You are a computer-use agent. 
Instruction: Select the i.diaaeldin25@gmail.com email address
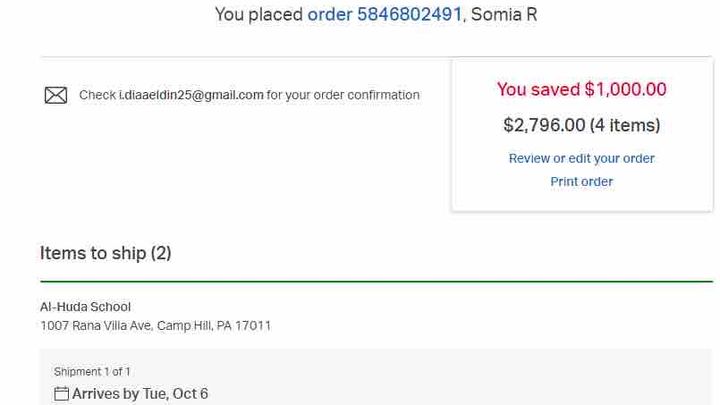click(191, 95)
